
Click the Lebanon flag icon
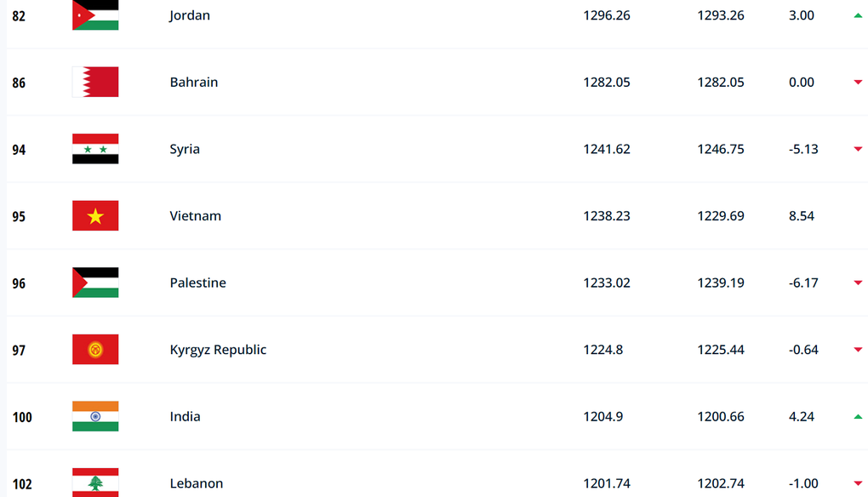[x=95, y=483]
